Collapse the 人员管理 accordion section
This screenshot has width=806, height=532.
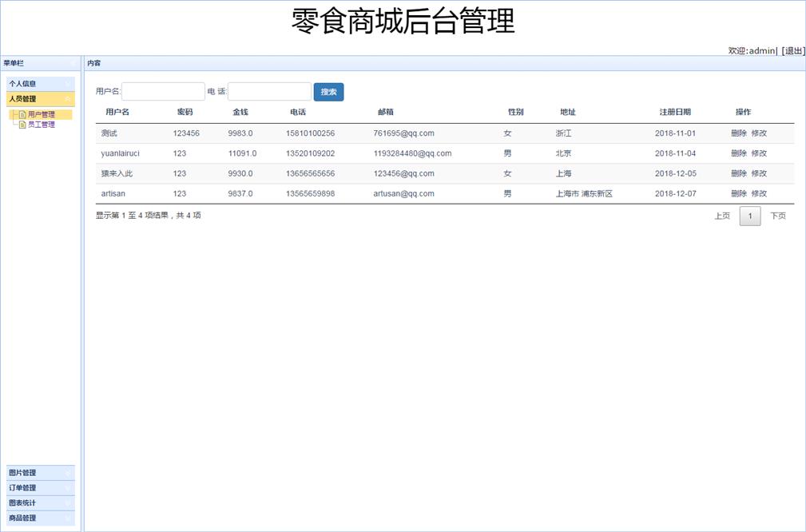click(40, 99)
